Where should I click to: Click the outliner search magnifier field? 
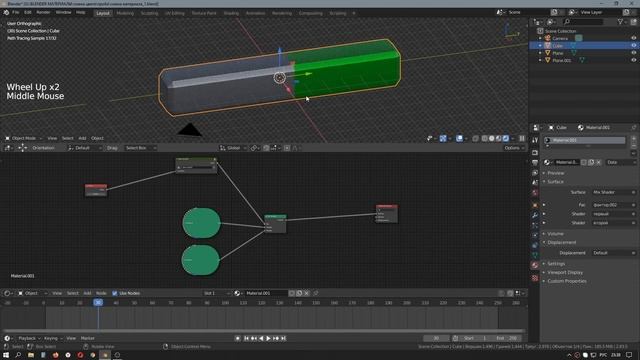coord(584,22)
